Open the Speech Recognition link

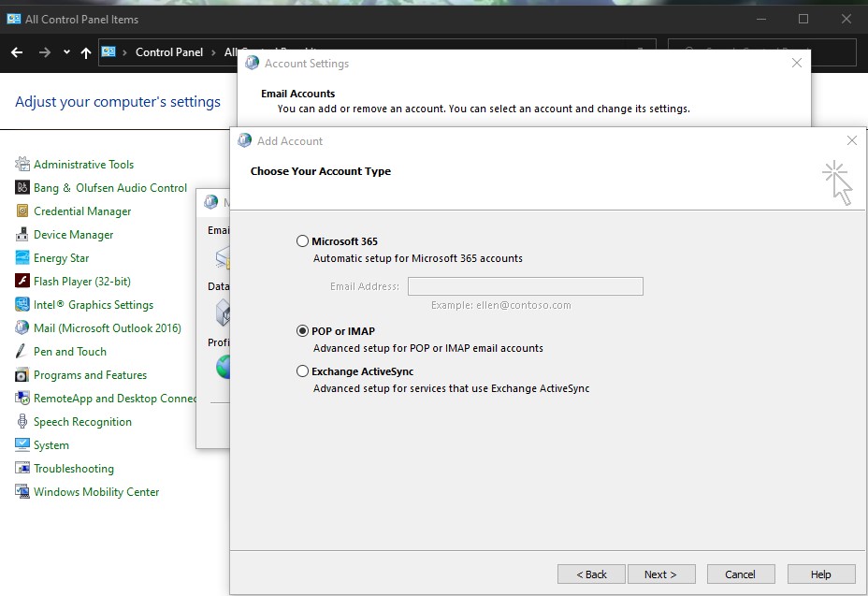82,422
